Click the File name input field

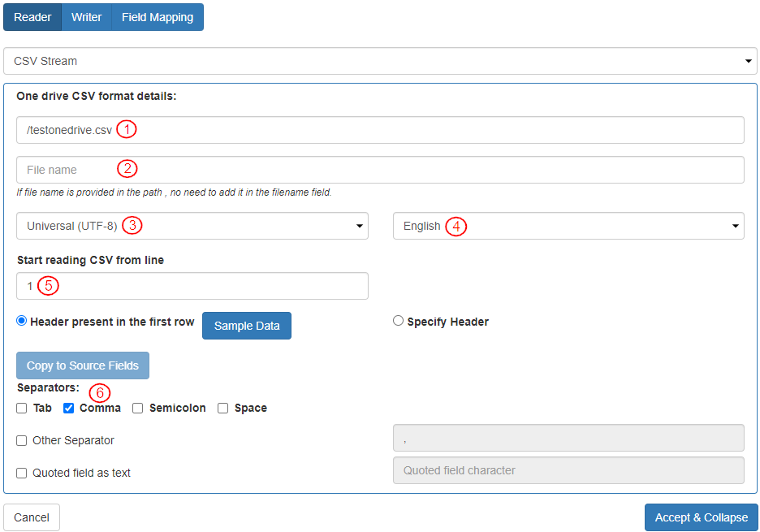pos(380,170)
